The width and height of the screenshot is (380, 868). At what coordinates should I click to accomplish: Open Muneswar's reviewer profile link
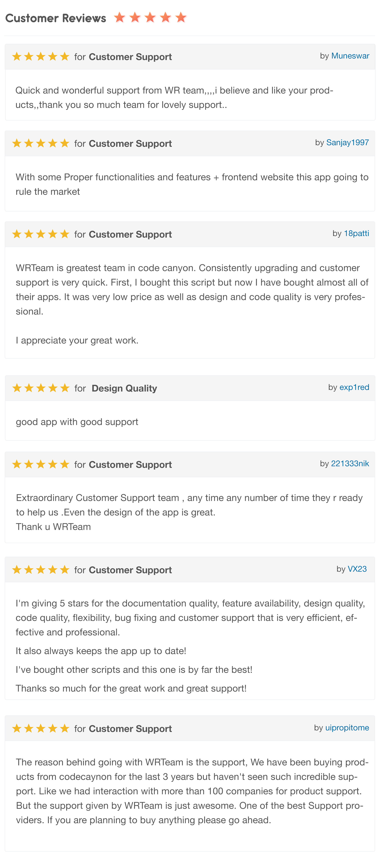350,56
